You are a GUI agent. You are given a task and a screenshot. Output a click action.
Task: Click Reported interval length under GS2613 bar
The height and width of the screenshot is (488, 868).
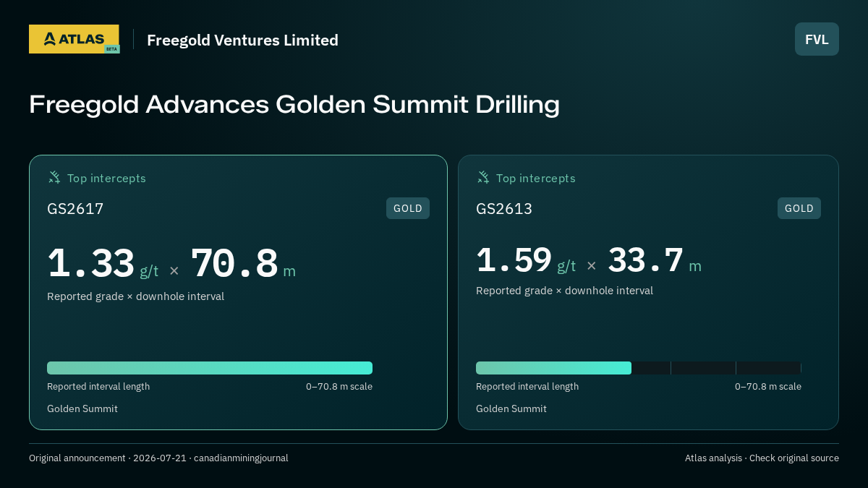(x=527, y=387)
